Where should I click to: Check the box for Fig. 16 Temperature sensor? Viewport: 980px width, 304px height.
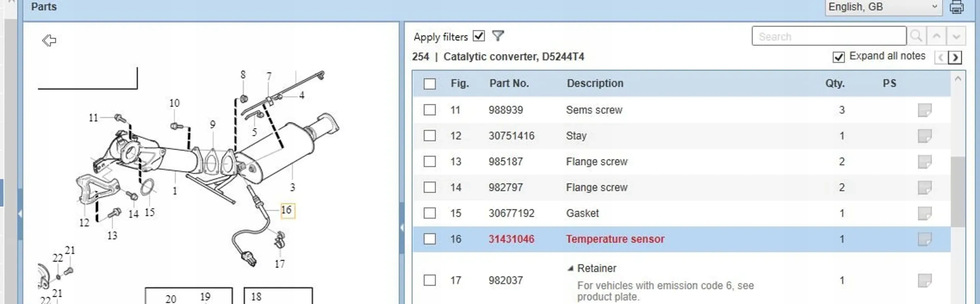[430, 239]
